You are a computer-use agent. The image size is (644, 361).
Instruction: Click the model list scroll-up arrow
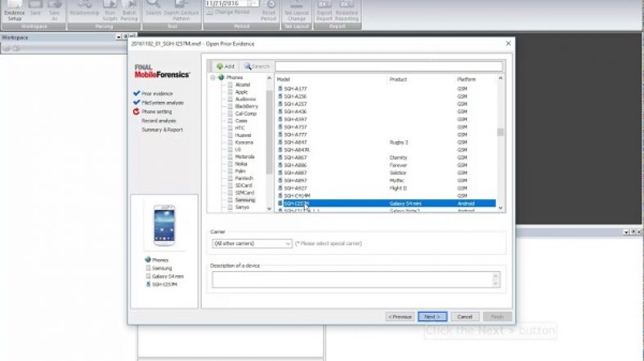pos(500,78)
